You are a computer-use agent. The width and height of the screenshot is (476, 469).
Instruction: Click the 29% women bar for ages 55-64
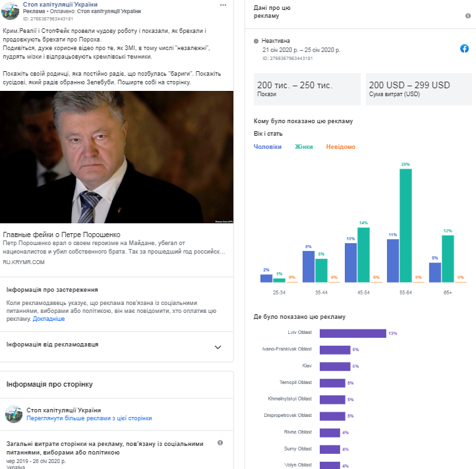click(405, 225)
